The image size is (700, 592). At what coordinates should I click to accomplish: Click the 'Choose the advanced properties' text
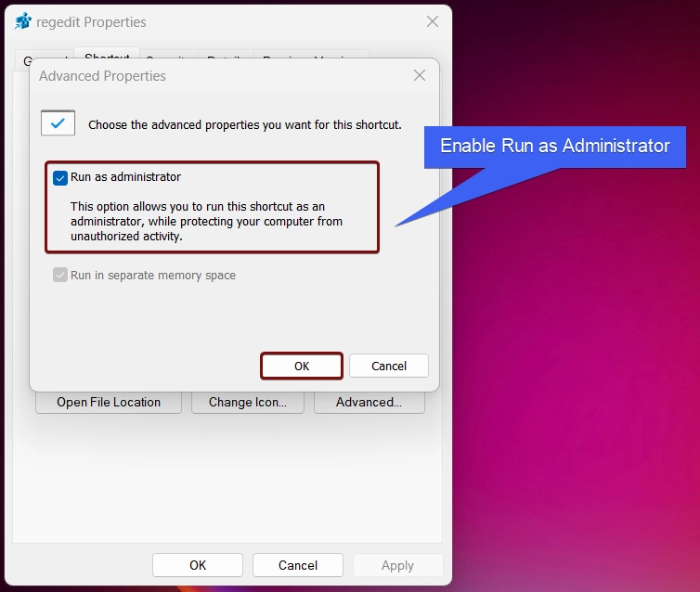pos(245,125)
